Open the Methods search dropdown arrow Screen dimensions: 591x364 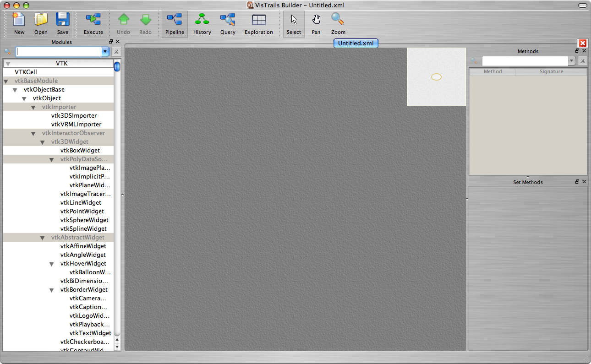pos(571,61)
